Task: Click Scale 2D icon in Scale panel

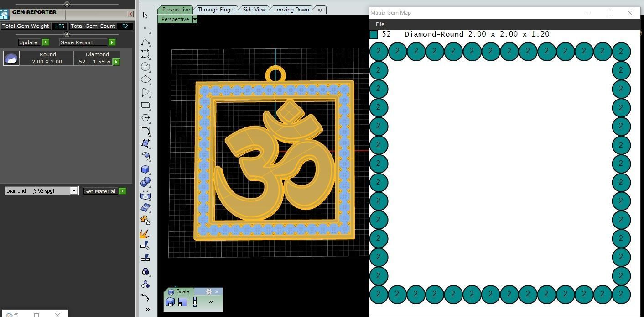Action: tap(182, 302)
